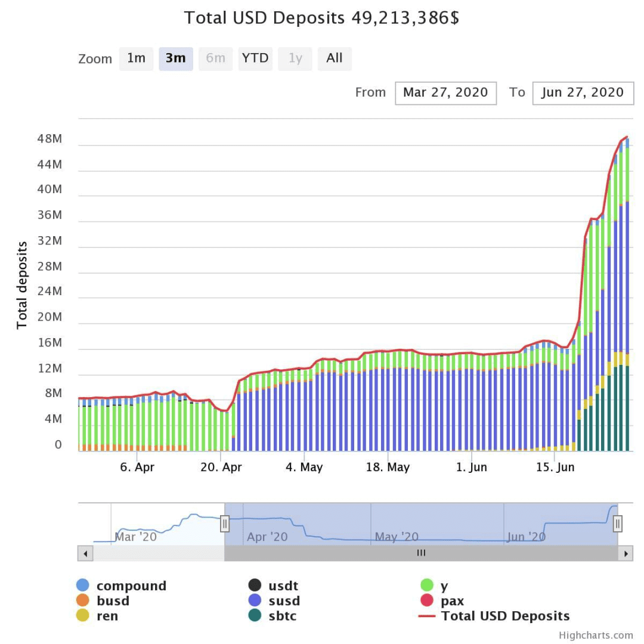
Task: Open the Highcharts.com credits link
Action: [x=596, y=636]
